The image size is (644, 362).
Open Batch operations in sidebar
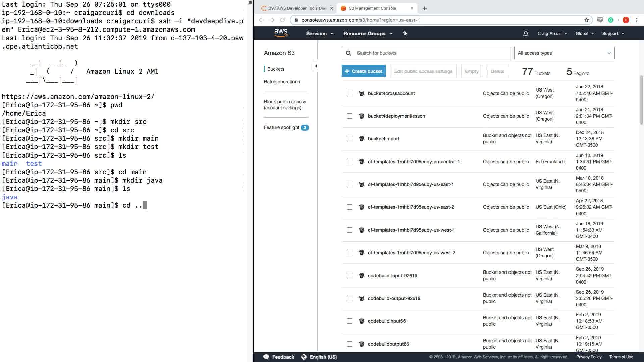click(282, 82)
